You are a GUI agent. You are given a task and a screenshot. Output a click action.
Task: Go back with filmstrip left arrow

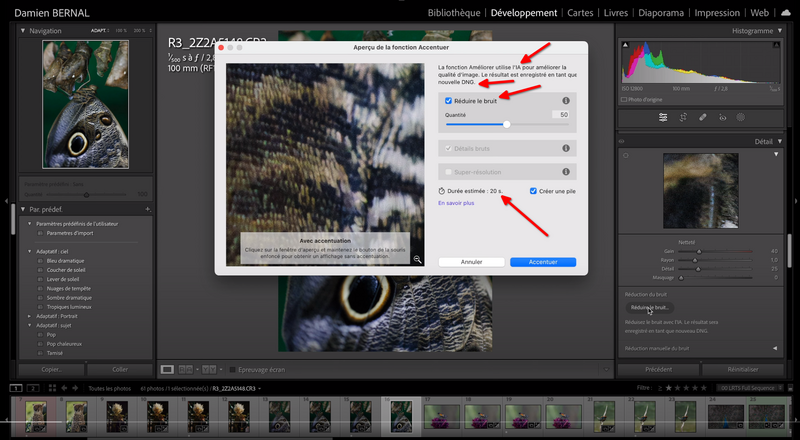tap(64, 388)
